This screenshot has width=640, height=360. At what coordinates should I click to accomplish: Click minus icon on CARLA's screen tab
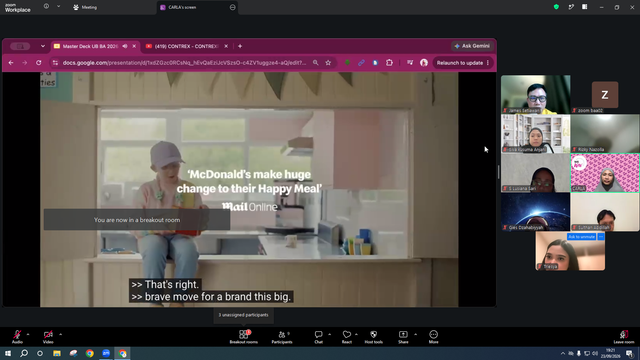coord(233,7)
